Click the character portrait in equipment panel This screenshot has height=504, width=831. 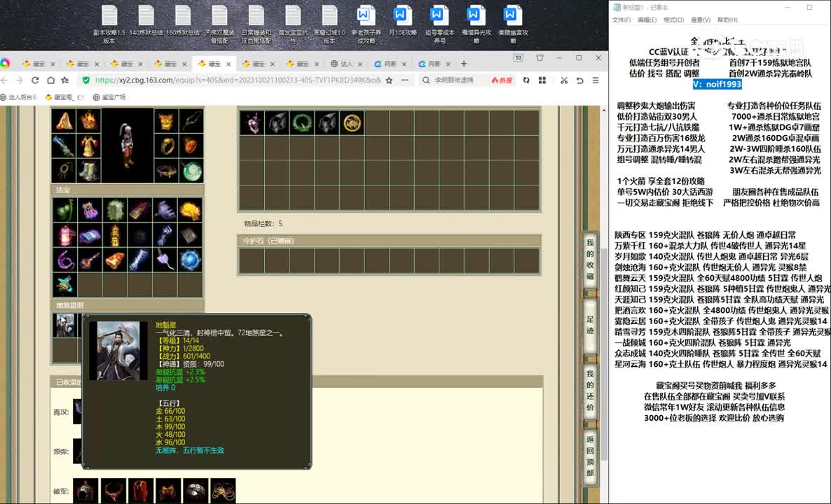pyautogui.click(x=128, y=146)
